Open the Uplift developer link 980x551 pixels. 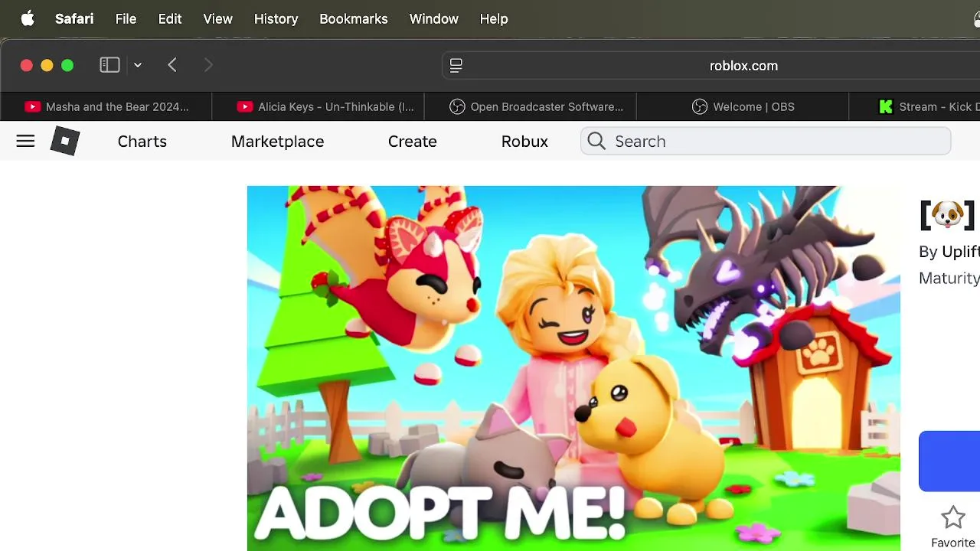[960, 252]
